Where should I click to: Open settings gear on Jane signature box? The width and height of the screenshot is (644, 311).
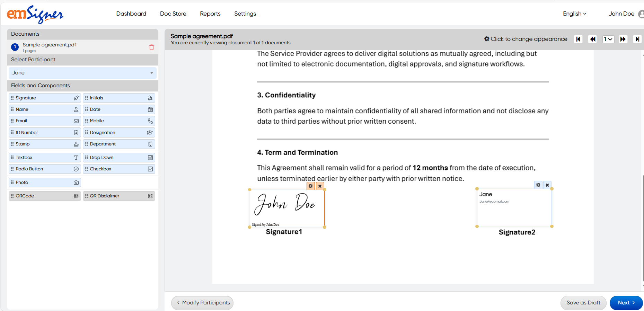[x=538, y=185]
